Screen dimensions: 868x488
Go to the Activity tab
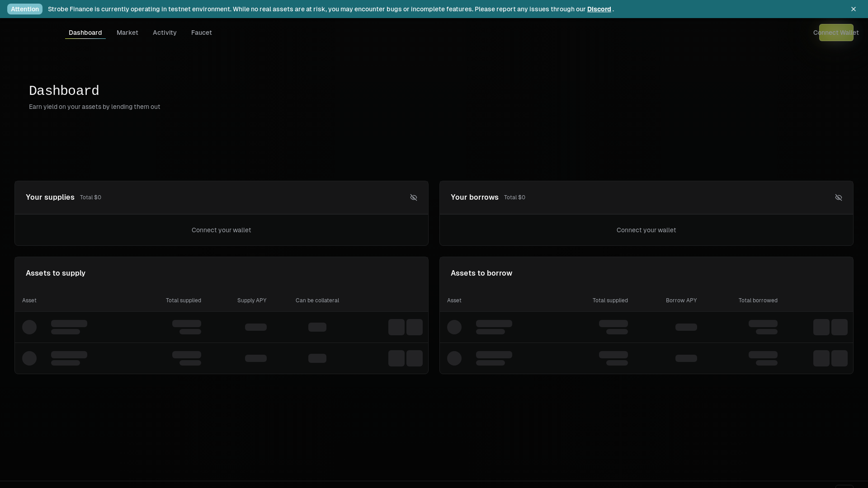coord(165,33)
